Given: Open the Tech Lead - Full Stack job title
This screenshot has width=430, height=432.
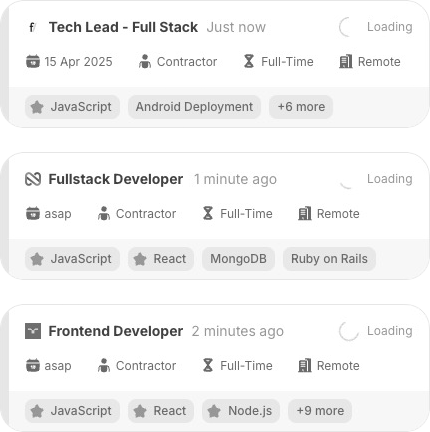Looking at the screenshot, I should tap(123, 27).
